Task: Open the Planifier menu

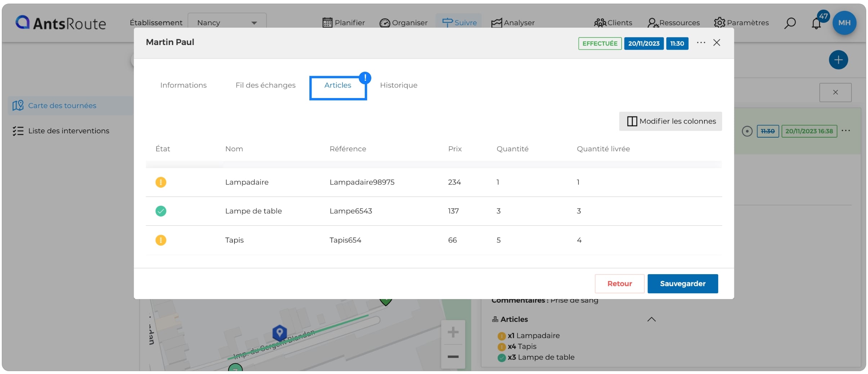Action: pos(344,23)
